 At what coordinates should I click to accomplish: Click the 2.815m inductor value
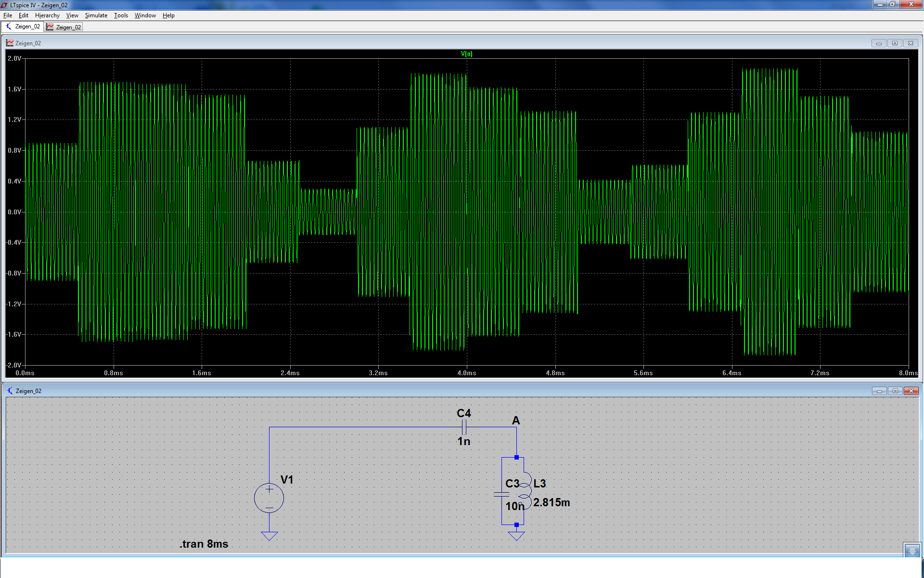552,502
